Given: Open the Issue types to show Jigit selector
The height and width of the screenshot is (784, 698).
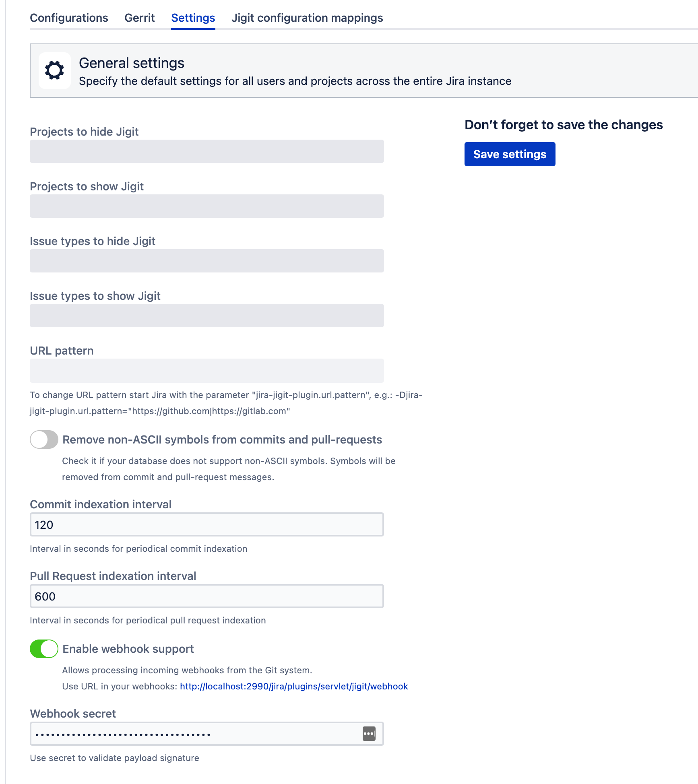Looking at the screenshot, I should [207, 316].
